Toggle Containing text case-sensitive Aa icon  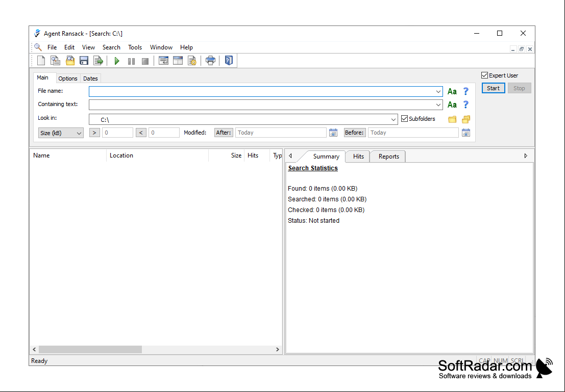coord(452,104)
